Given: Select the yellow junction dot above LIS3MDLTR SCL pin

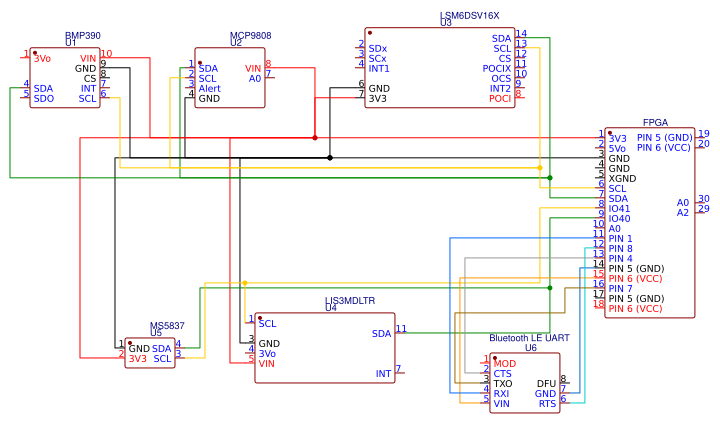Looking at the screenshot, I should tap(245, 283).
